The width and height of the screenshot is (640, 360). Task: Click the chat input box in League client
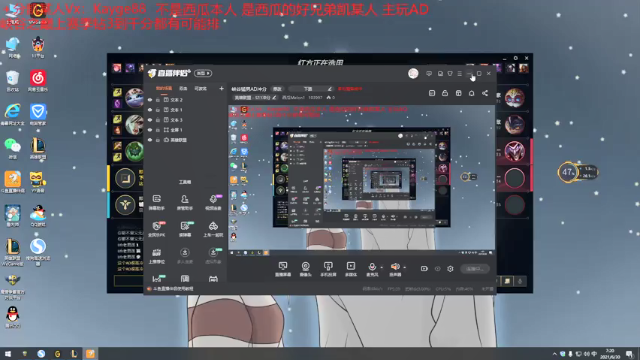[129, 281]
